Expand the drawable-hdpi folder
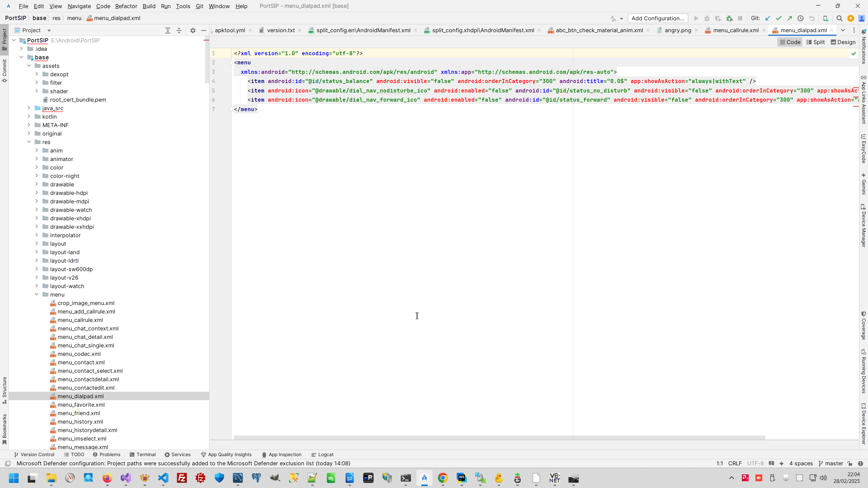 tap(37, 193)
